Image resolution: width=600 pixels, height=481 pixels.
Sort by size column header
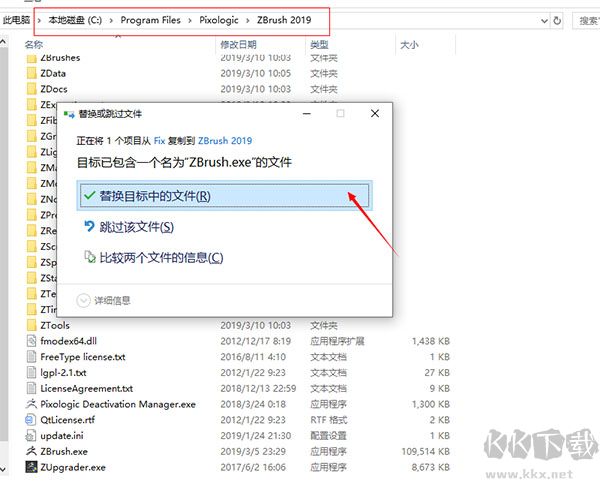pyautogui.click(x=409, y=45)
